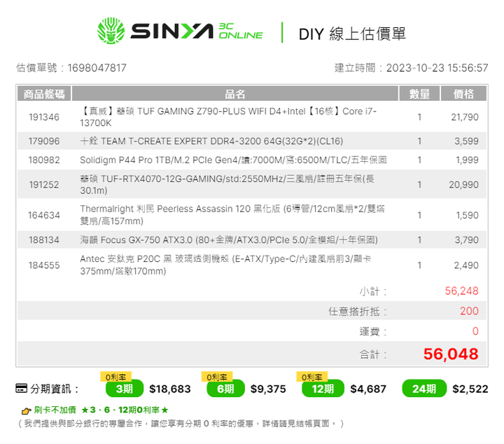The width and height of the screenshot is (504, 444).
Task: Click the 品名 column header
Action: pos(235,94)
